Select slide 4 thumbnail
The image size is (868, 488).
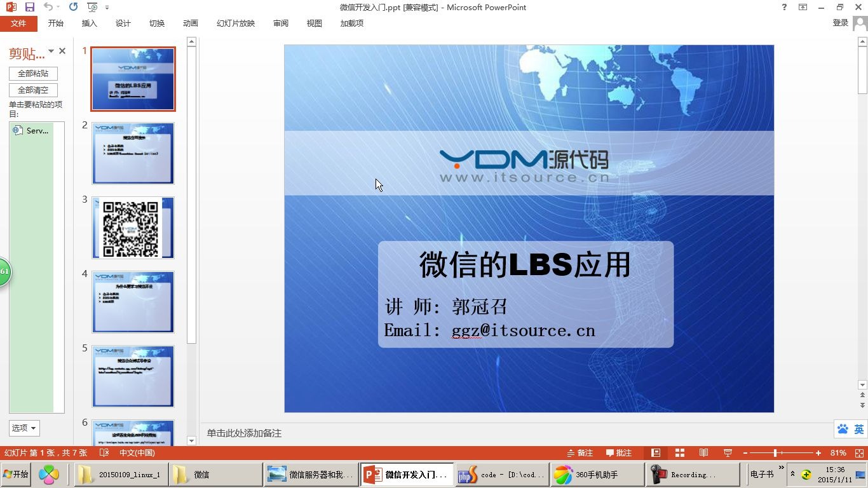[133, 302]
